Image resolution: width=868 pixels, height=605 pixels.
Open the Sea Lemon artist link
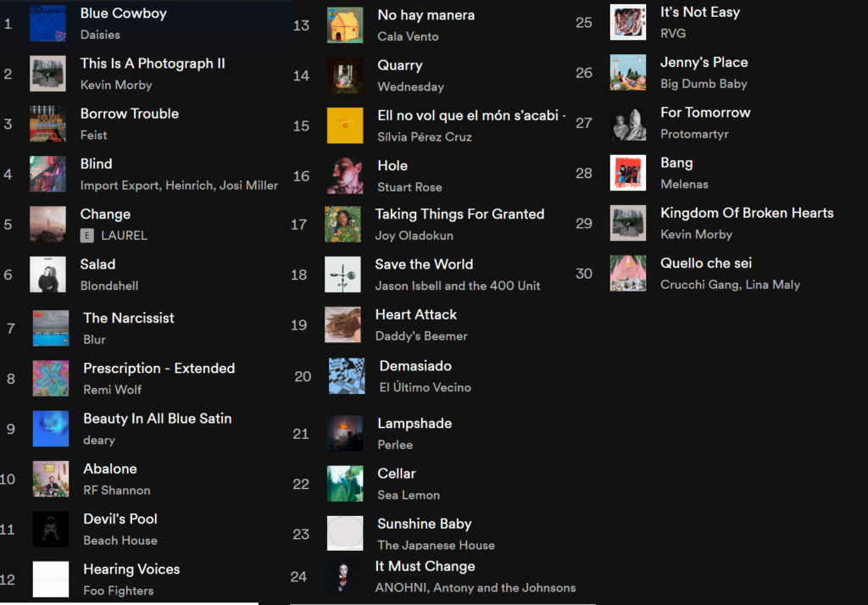coord(409,496)
